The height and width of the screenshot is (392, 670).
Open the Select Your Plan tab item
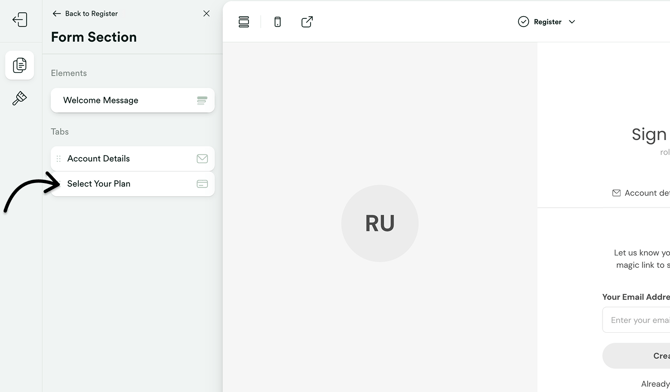coord(132,184)
